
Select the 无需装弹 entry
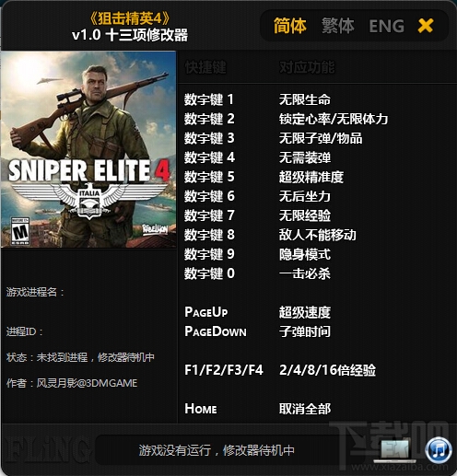[x=305, y=157]
